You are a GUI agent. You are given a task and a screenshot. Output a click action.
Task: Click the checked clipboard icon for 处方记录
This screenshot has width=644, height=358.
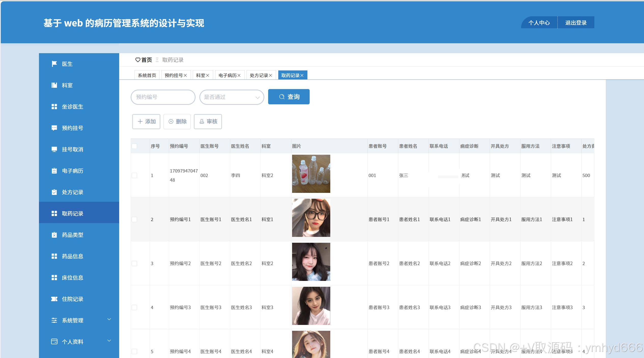coord(54,192)
